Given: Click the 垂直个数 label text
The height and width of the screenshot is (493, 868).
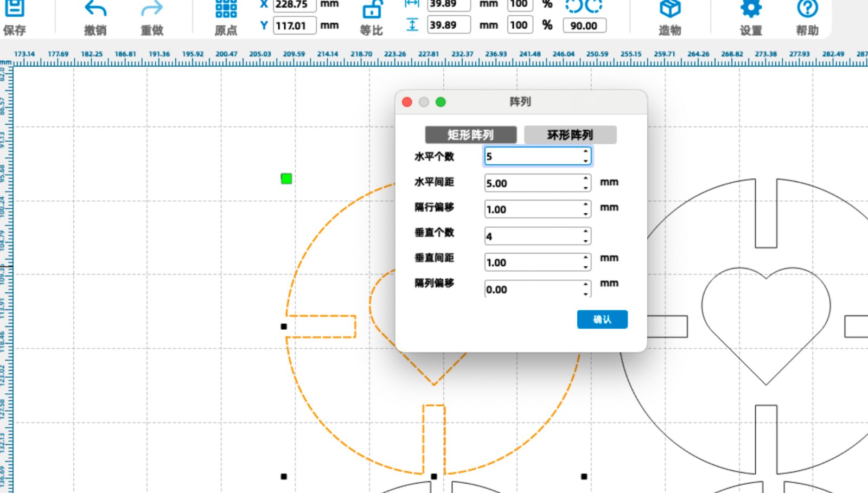Looking at the screenshot, I should pyautogui.click(x=435, y=233).
